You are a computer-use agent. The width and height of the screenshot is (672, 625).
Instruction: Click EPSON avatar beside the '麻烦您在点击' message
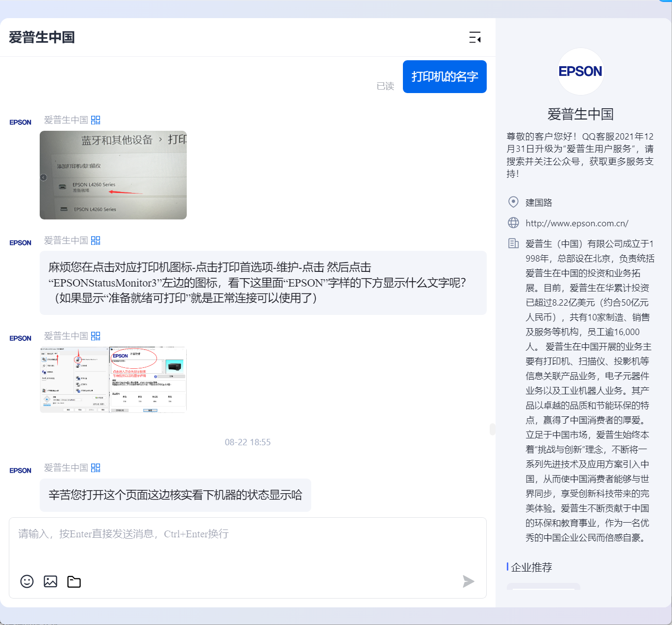(21, 243)
